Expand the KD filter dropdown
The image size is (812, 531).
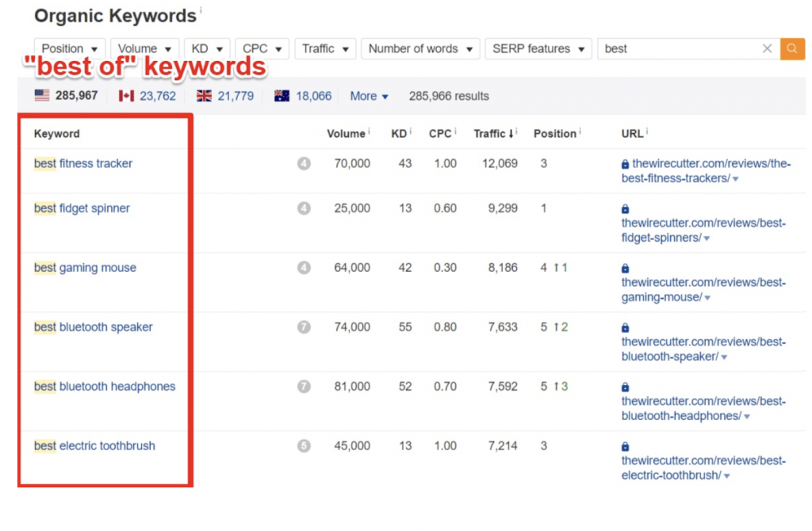[x=207, y=48]
